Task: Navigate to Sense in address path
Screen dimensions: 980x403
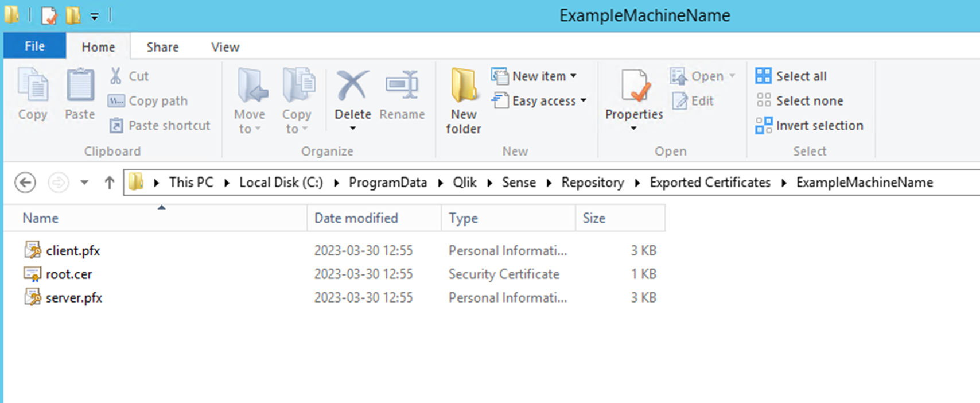Action: tap(519, 183)
